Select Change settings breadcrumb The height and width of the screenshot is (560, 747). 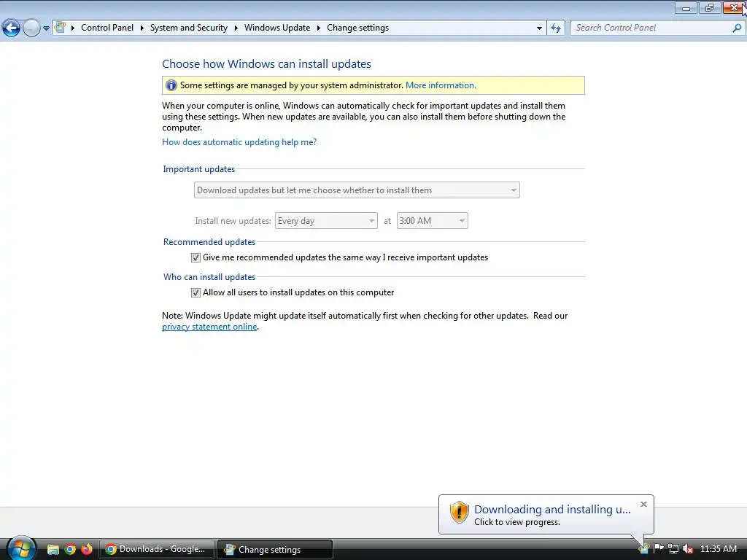[x=357, y=28]
